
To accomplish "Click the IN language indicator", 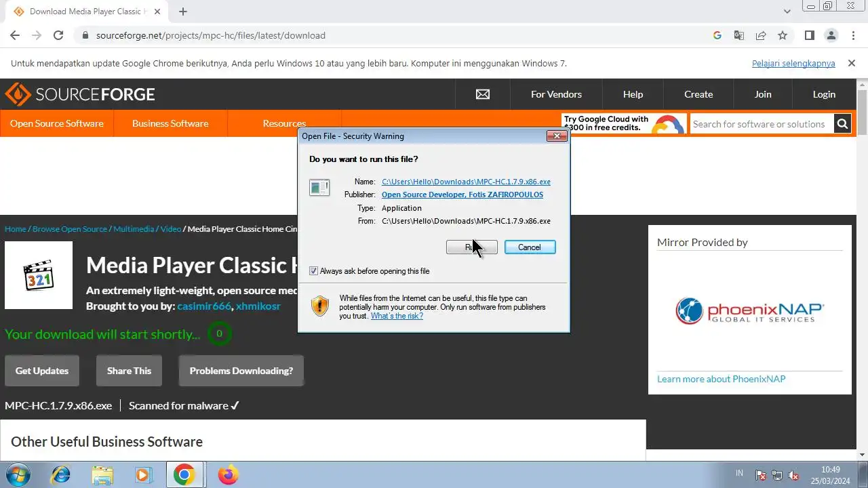I will [x=739, y=473].
